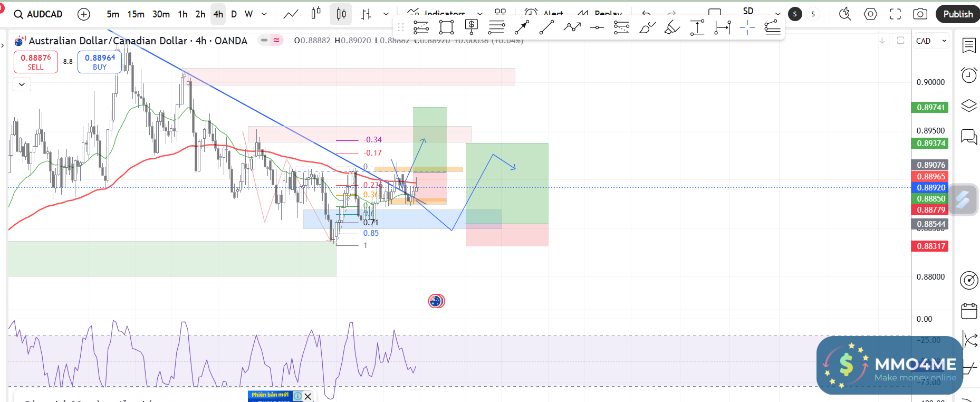
Task: Expand the left side panel arrow
Action: tap(3, 46)
